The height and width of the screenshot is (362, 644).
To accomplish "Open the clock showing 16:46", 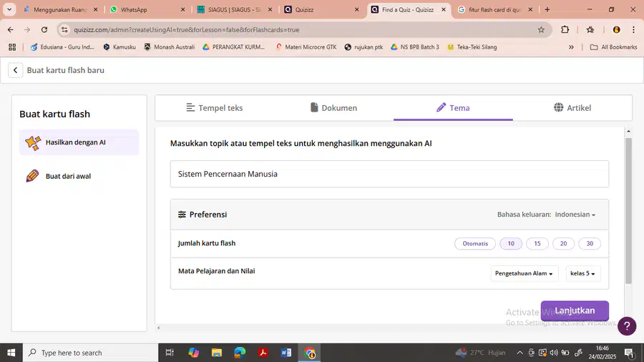I will (x=602, y=353).
